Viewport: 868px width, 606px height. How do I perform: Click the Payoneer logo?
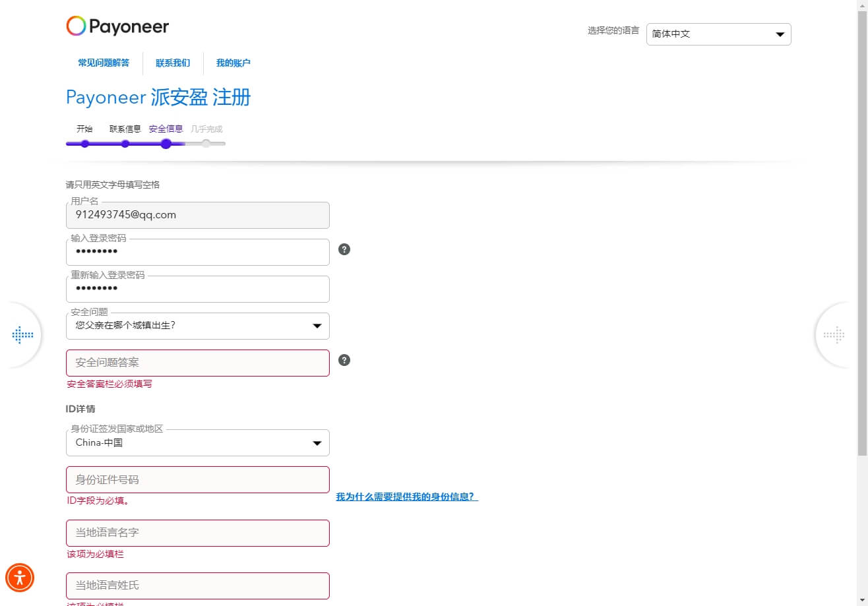[117, 26]
